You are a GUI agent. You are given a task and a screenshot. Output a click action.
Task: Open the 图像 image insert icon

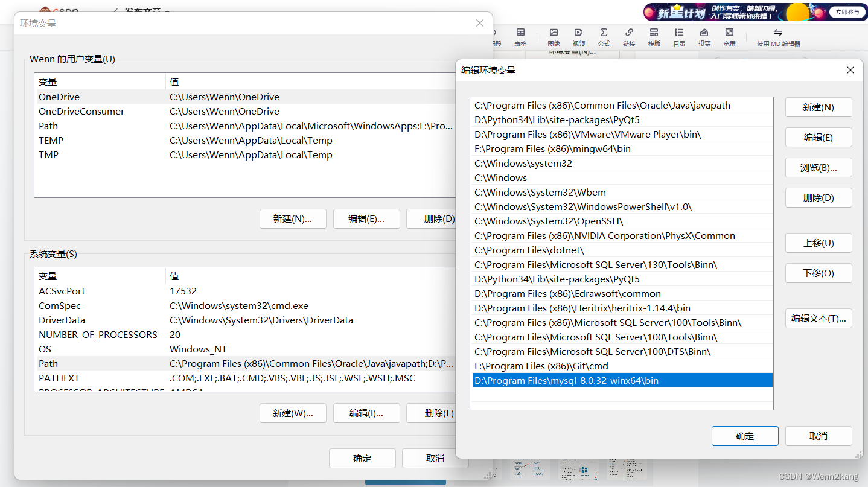[553, 37]
